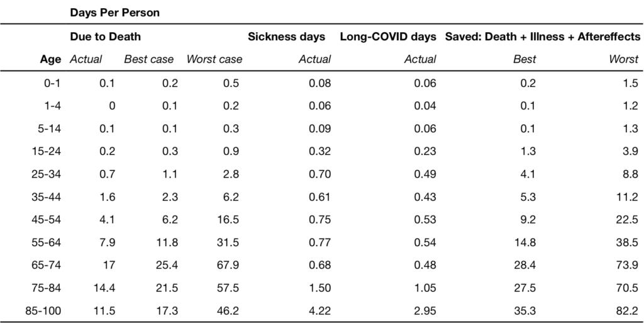This screenshot has width=644, height=323.
Task: Select the 0-1 age row label
Action: pyautogui.click(x=52, y=83)
